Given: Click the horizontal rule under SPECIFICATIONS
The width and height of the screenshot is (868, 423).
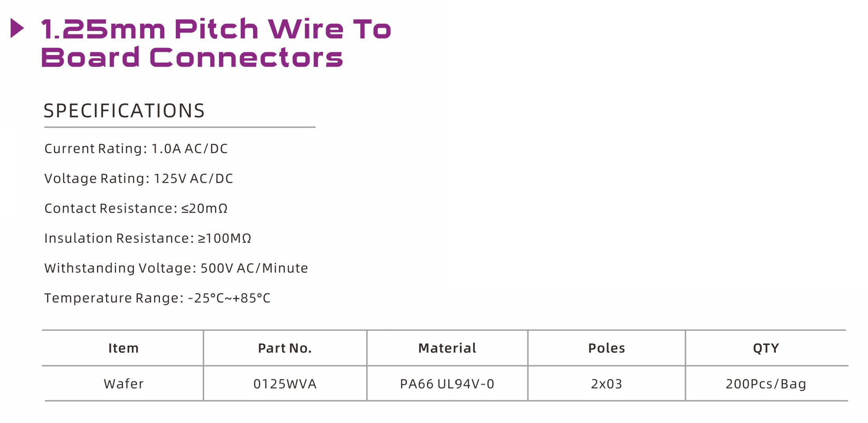Looking at the screenshot, I should point(180,127).
